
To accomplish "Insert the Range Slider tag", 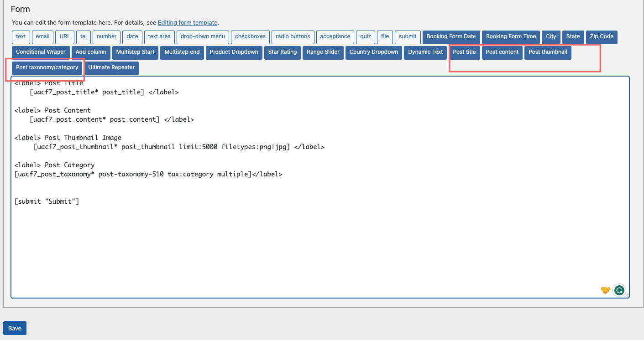I will tap(323, 52).
